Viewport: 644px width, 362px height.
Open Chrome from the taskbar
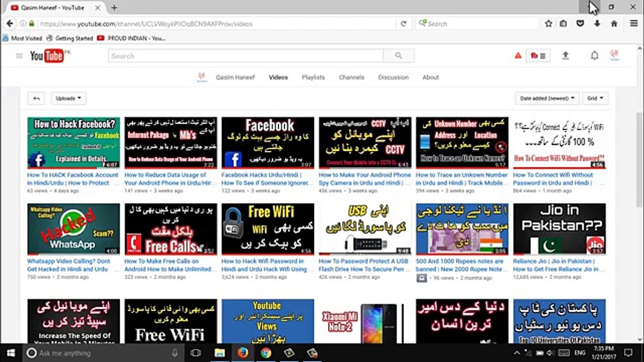266,353
